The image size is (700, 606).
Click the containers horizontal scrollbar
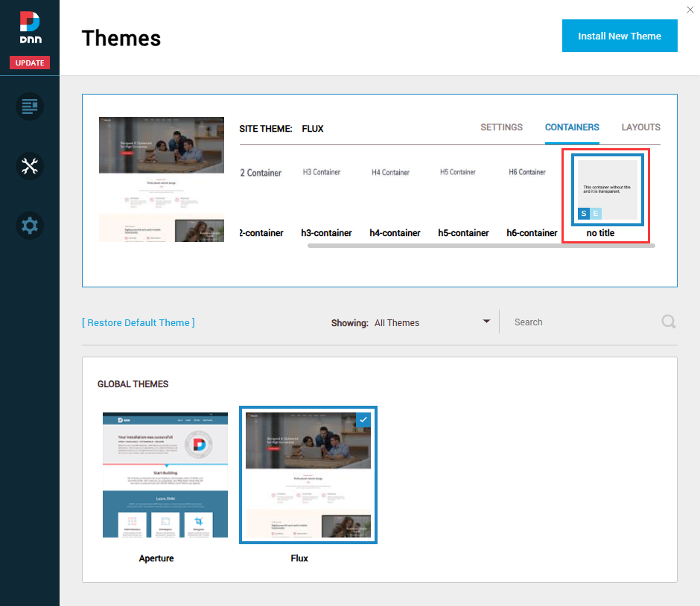481,246
